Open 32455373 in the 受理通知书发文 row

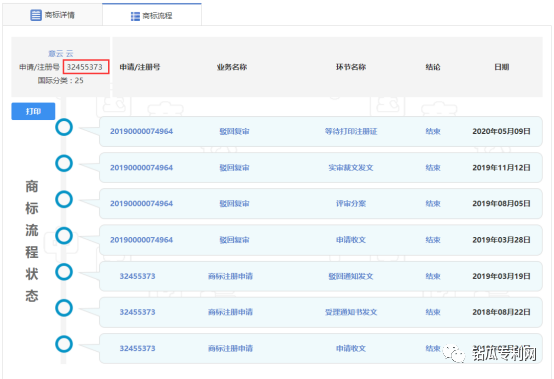(x=137, y=312)
